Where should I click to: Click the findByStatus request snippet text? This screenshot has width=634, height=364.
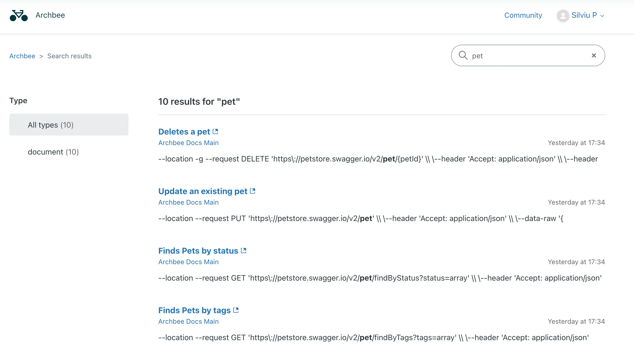point(380,278)
